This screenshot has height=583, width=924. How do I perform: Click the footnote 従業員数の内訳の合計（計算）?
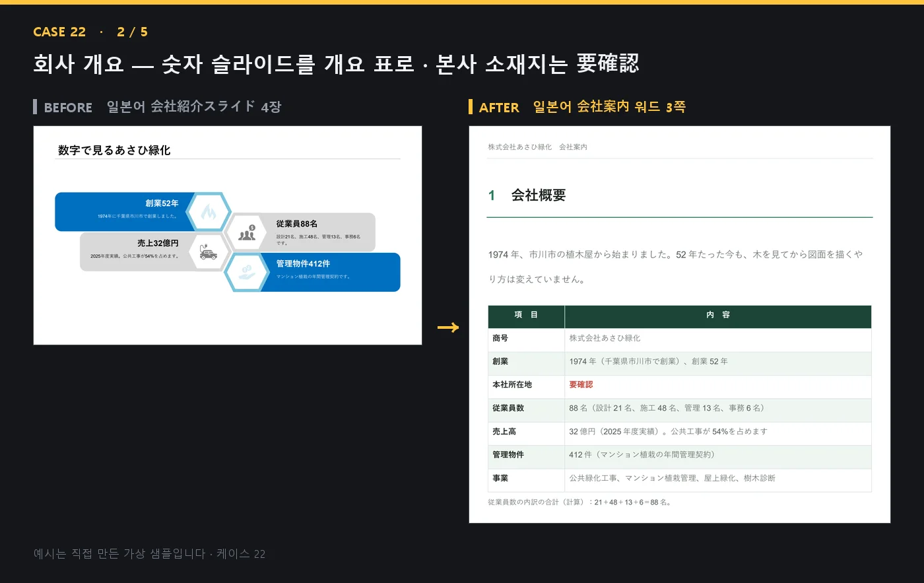(580, 502)
